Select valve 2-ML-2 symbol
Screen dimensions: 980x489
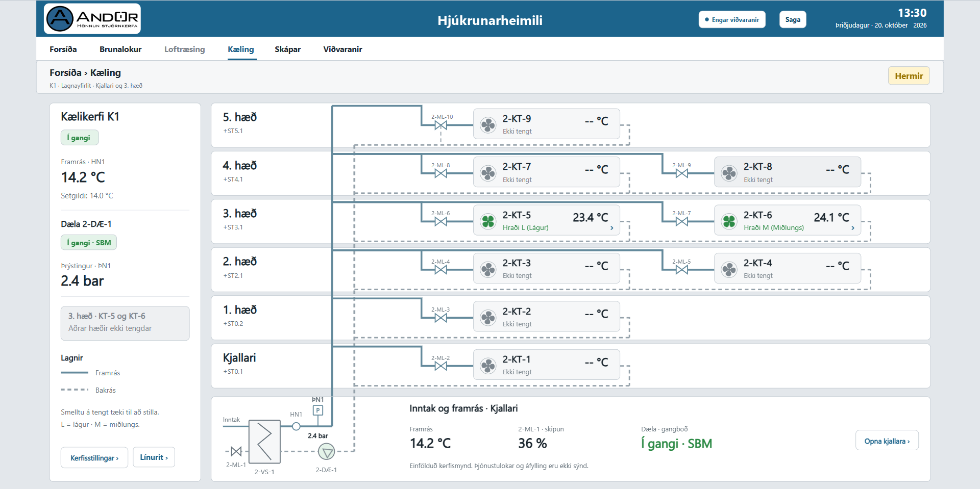441,366
